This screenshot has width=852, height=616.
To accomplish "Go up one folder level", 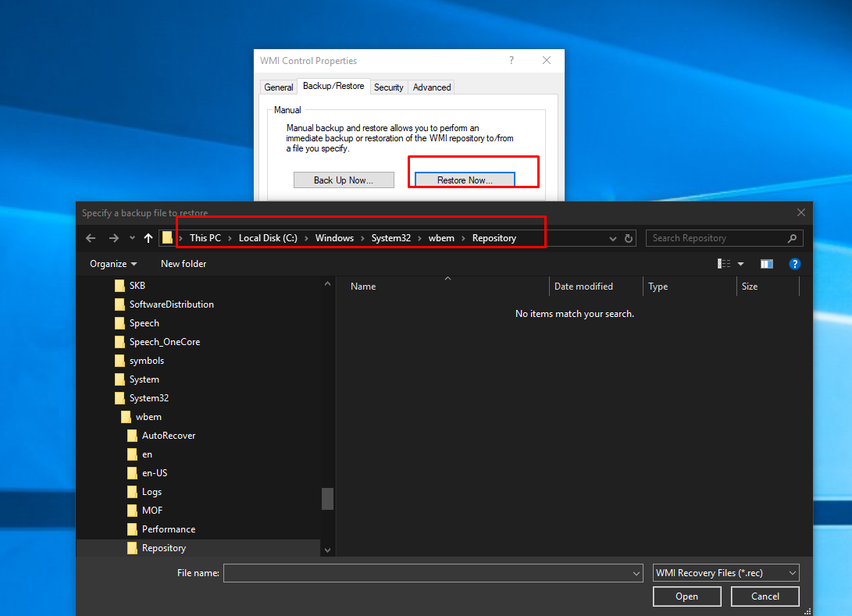I will point(148,238).
